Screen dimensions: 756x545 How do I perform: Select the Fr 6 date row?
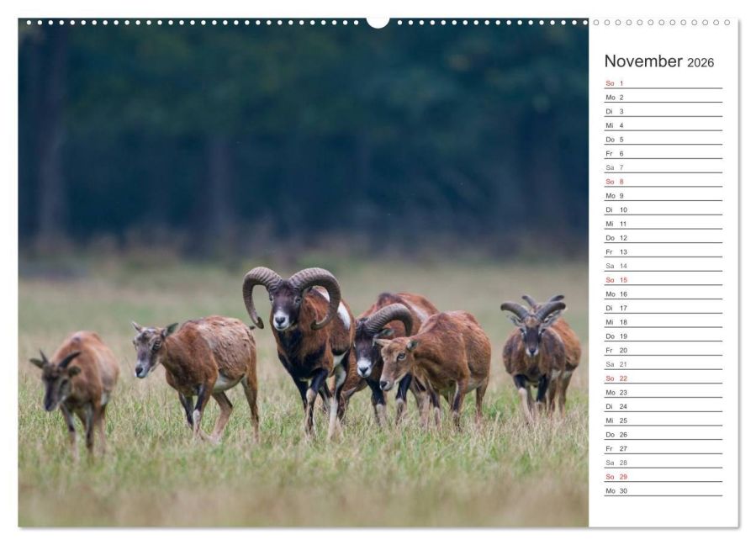(663, 153)
